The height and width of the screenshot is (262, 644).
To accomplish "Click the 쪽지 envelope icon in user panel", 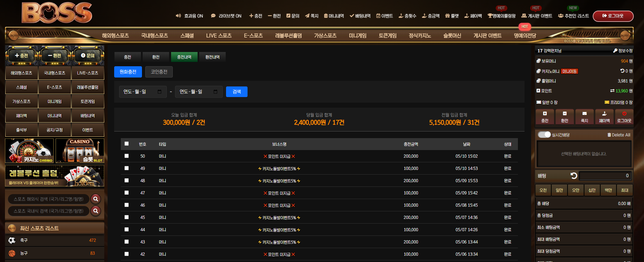I will [584, 114].
